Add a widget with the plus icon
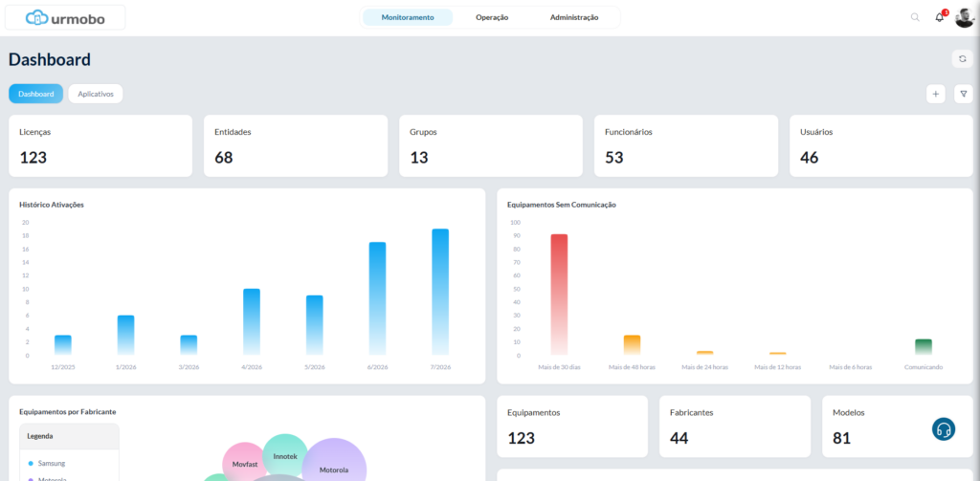The width and height of the screenshot is (980, 481). click(936, 94)
